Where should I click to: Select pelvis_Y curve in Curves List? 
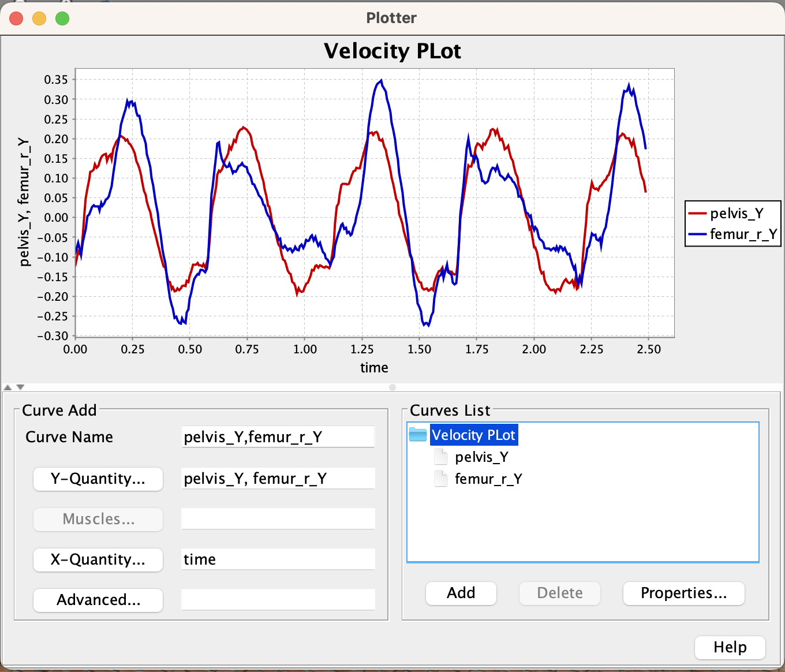tap(481, 457)
